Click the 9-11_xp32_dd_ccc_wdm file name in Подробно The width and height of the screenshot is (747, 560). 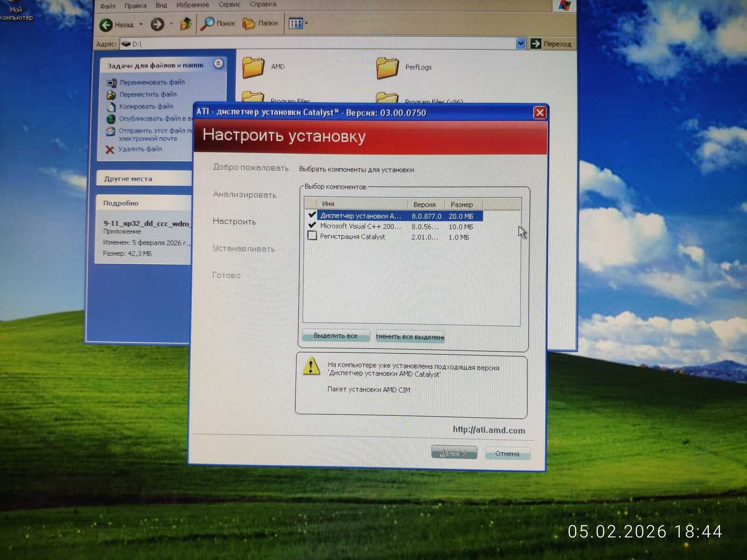pos(147,224)
